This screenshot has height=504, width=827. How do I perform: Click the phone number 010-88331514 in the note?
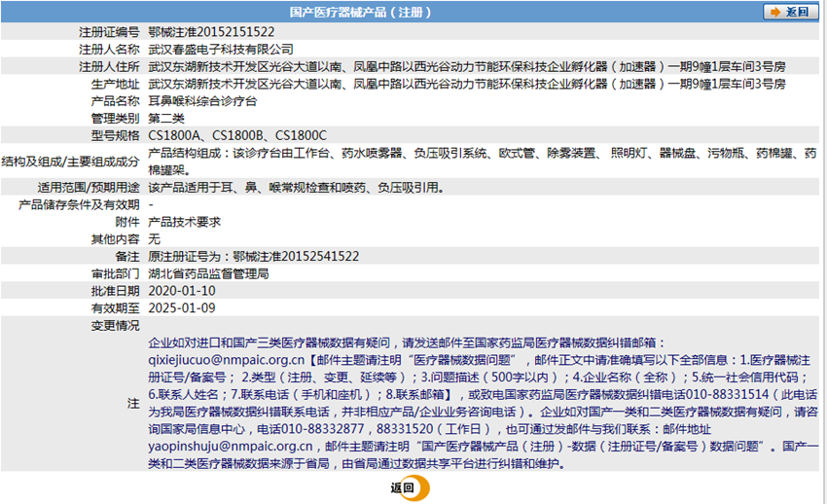click(x=728, y=394)
